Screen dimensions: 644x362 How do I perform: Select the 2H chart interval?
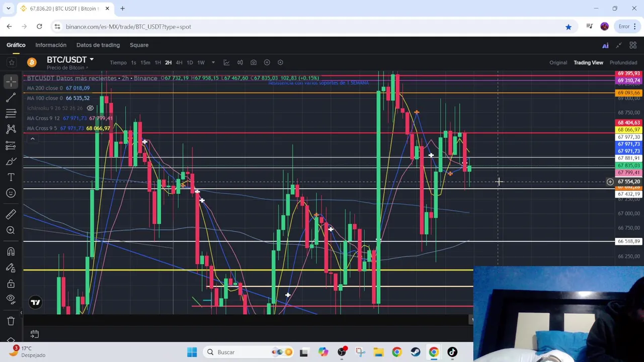click(x=168, y=62)
